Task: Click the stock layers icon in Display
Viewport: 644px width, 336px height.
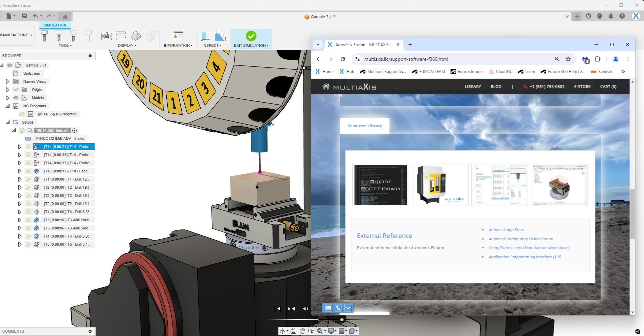Action: pyautogui.click(x=136, y=36)
